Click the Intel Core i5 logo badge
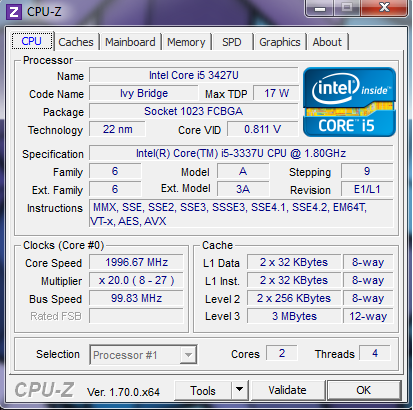The image size is (413, 410). [349, 102]
